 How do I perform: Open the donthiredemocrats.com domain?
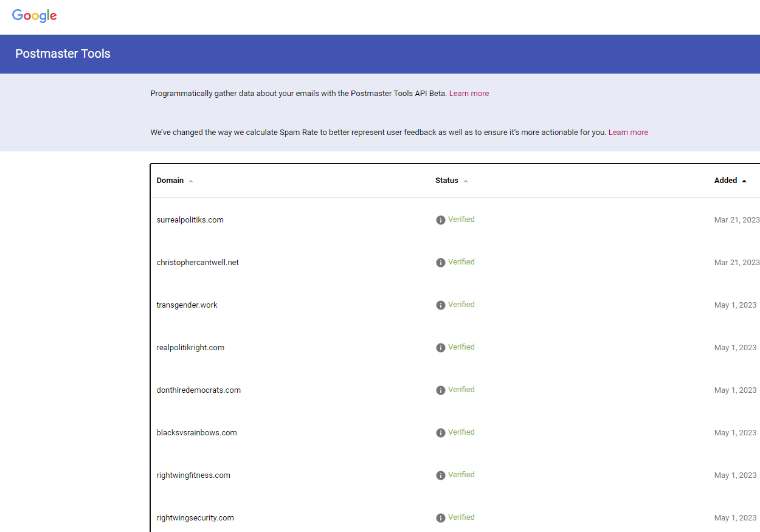(198, 390)
